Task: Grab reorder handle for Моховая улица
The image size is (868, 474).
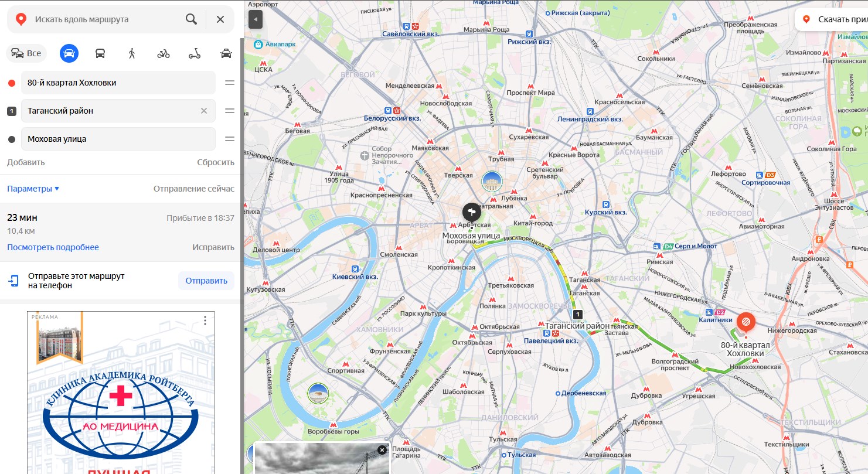Action: click(x=230, y=139)
